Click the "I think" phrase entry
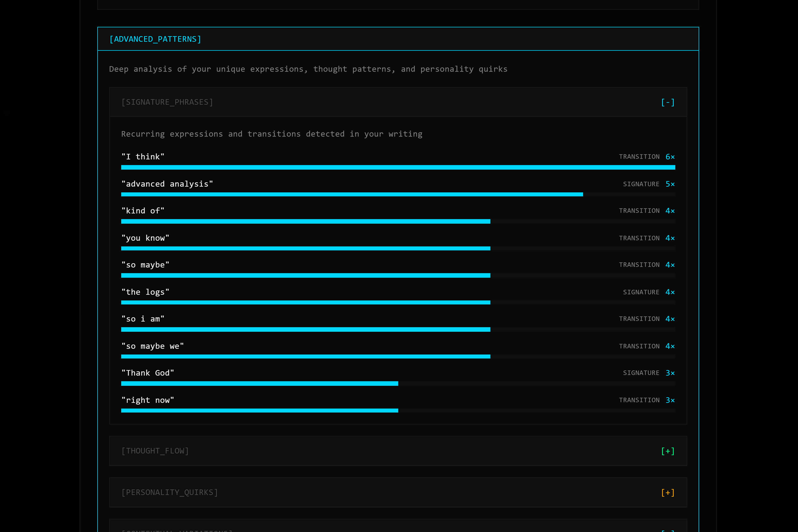The width and height of the screenshot is (798, 532). tap(143, 156)
